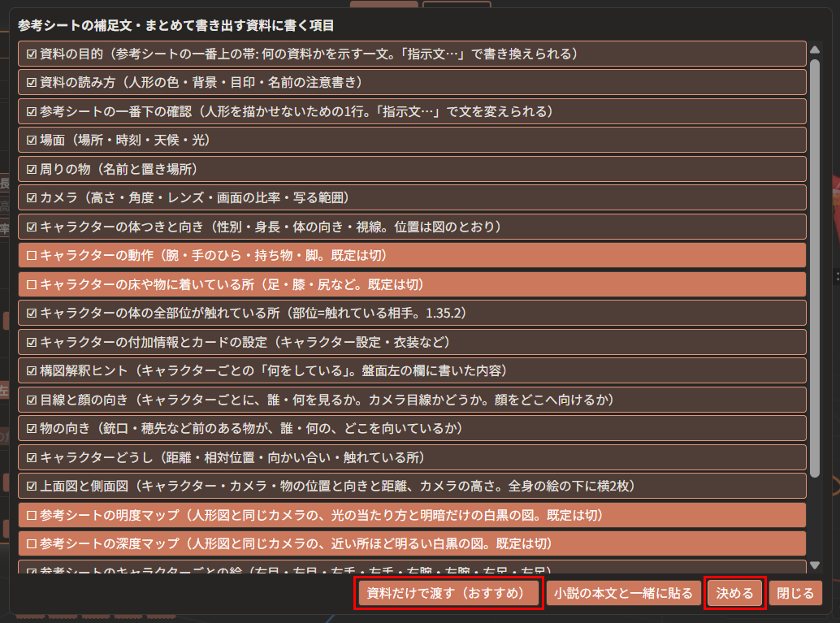Uncheck the 資料の目的 item
This screenshot has width=840, height=623.
[412, 54]
